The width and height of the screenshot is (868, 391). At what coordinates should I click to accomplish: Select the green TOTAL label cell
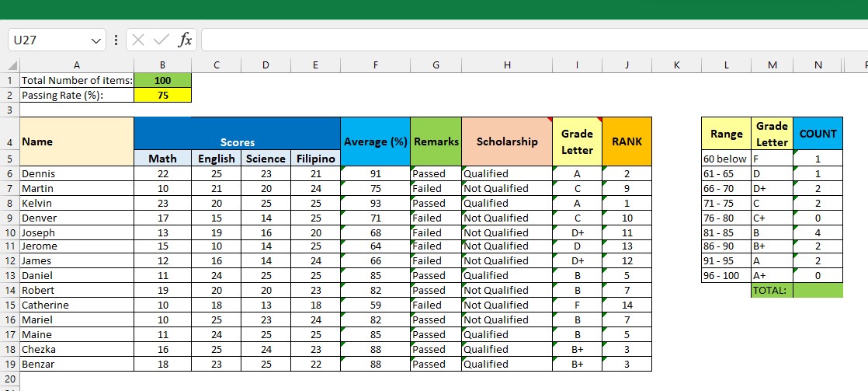coord(772,291)
